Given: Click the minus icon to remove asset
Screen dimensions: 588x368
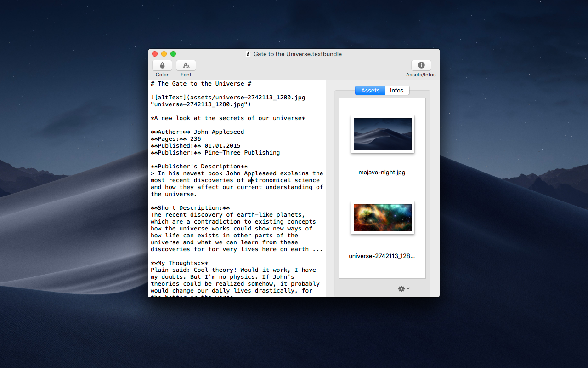Looking at the screenshot, I should tap(382, 288).
